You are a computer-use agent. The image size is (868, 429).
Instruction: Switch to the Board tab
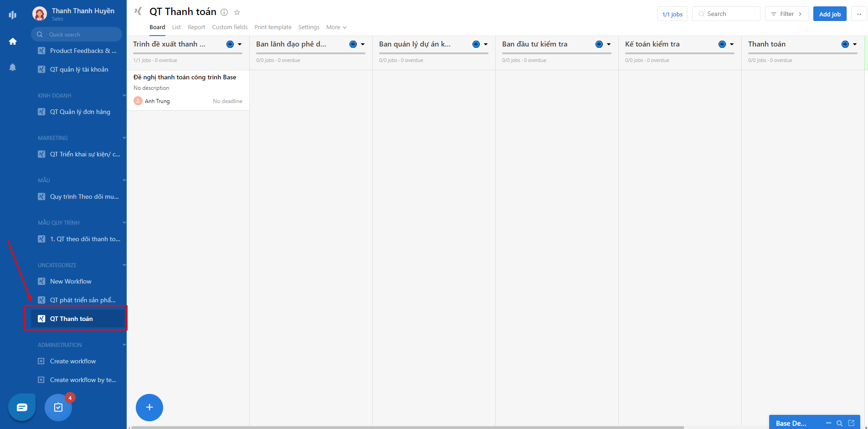(x=157, y=27)
